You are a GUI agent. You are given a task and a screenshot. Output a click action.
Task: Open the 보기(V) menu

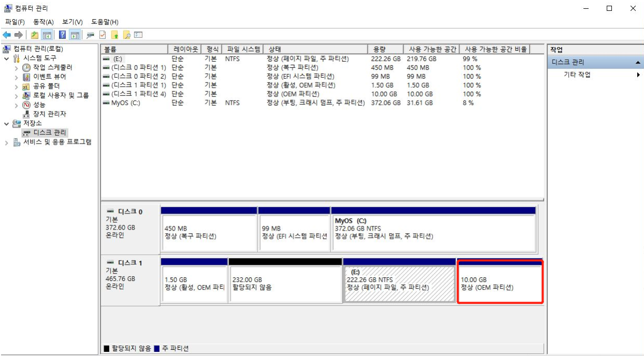point(72,22)
